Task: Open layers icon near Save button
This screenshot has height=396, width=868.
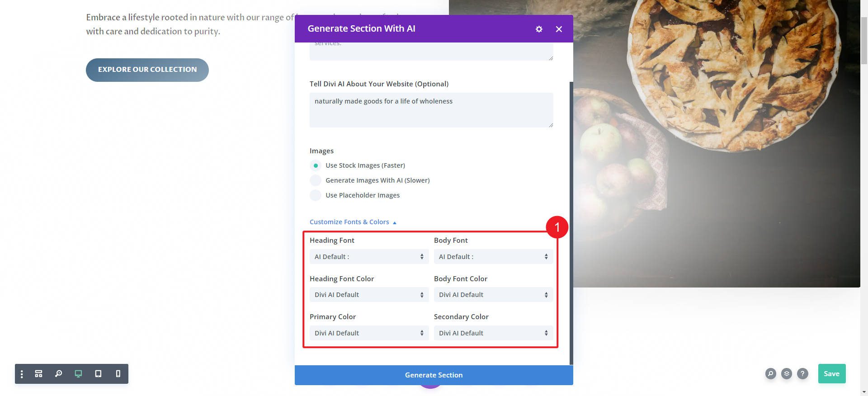Action: (787, 374)
